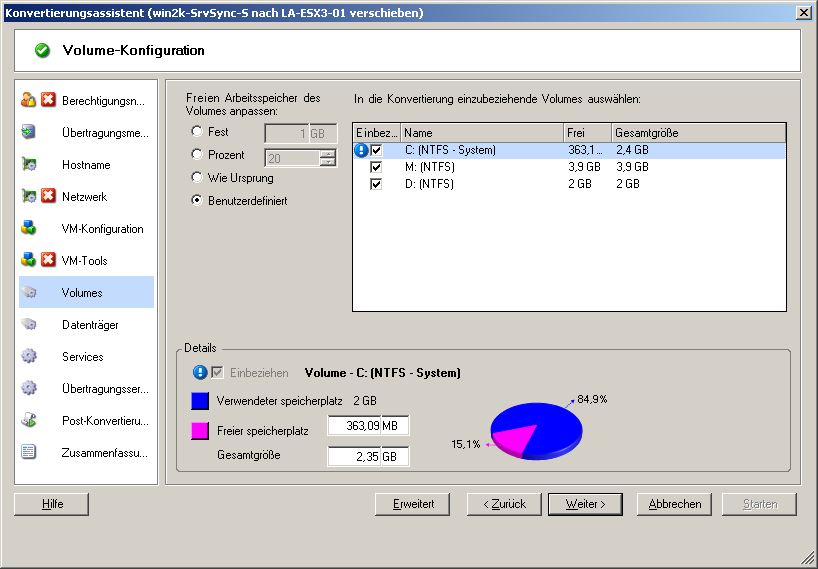Viewport: 818px width, 569px height.
Task: Click the Services gear icon
Action: tap(28, 356)
